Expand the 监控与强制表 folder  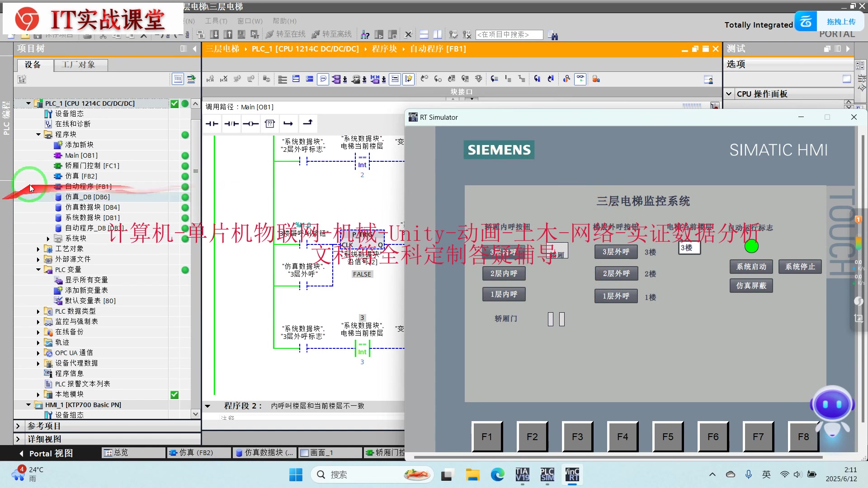click(38, 321)
